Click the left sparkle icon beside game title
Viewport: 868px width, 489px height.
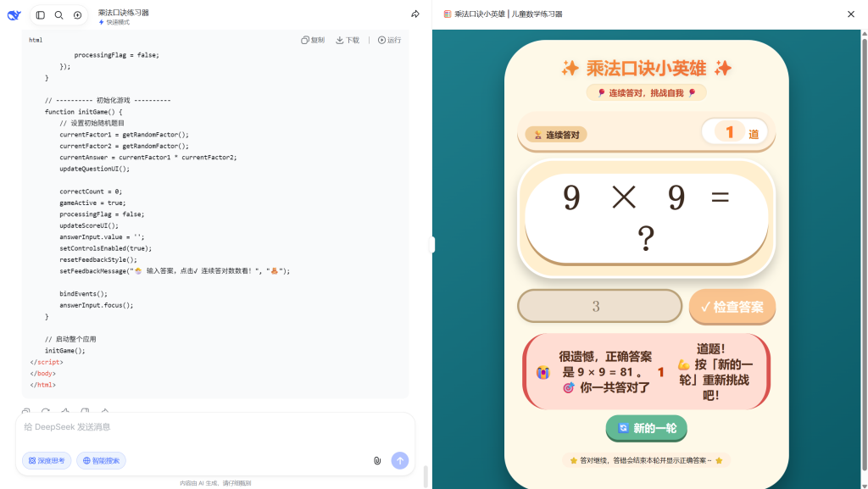coord(570,69)
